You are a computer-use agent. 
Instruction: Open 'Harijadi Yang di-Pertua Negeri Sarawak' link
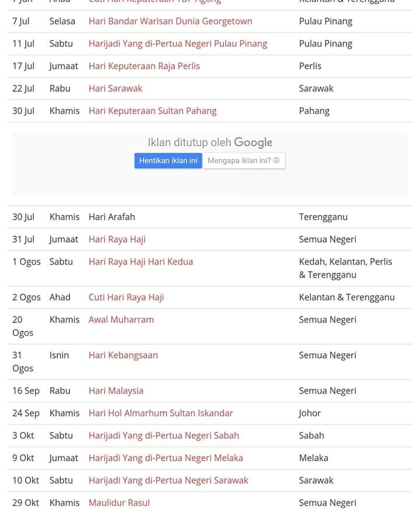(x=169, y=480)
